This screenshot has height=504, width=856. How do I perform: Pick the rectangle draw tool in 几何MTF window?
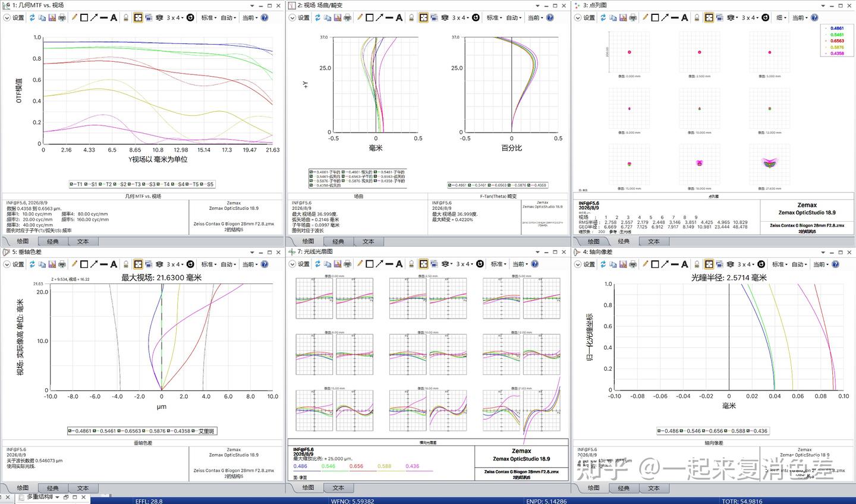click(x=84, y=18)
